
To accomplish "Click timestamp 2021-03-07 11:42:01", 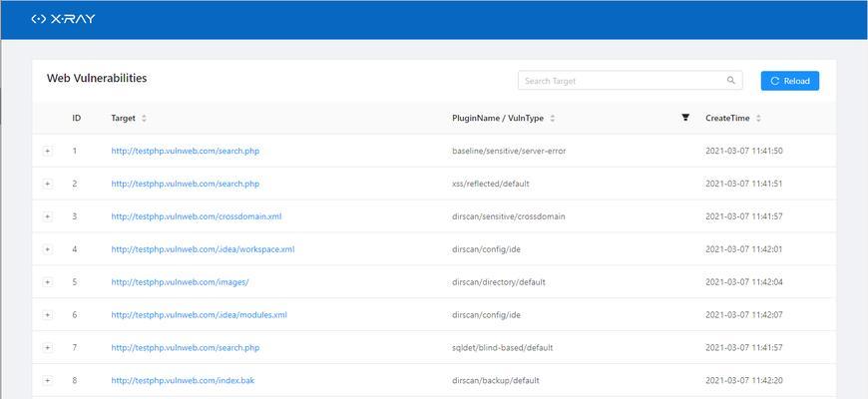I will pos(744,249).
